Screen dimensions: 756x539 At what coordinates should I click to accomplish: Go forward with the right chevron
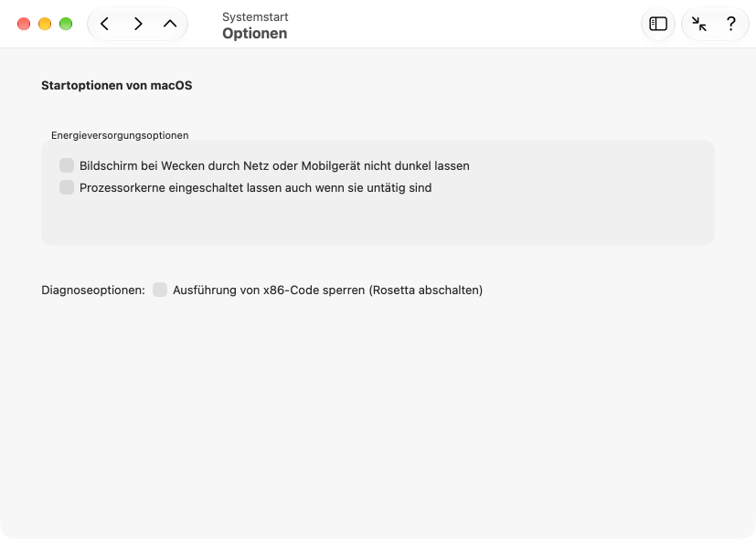[138, 24]
